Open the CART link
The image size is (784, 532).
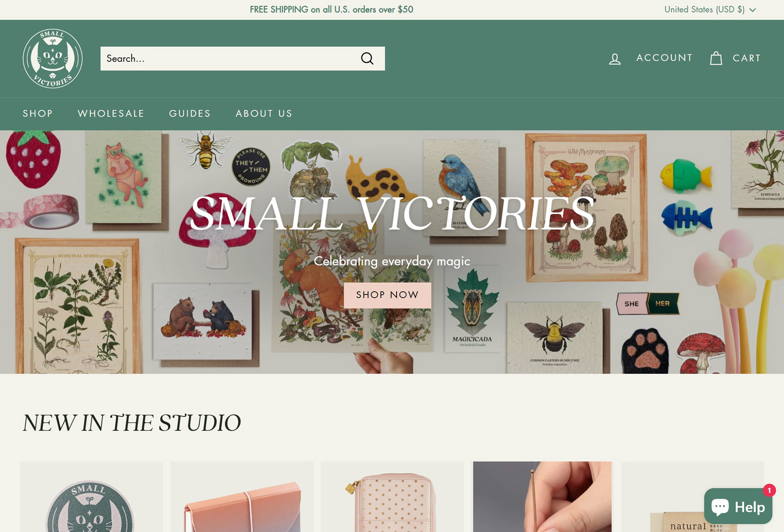[747, 58]
